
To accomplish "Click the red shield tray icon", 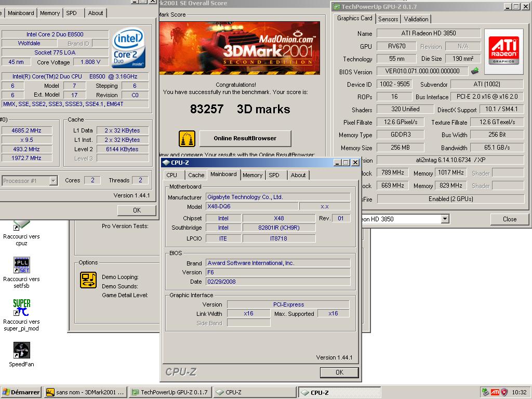I will pyautogui.click(x=504, y=392).
